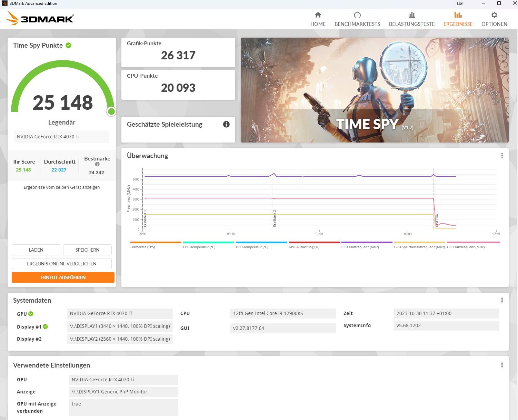Click the main score 25 148
This screenshot has width=518, height=420.
coord(63,102)
